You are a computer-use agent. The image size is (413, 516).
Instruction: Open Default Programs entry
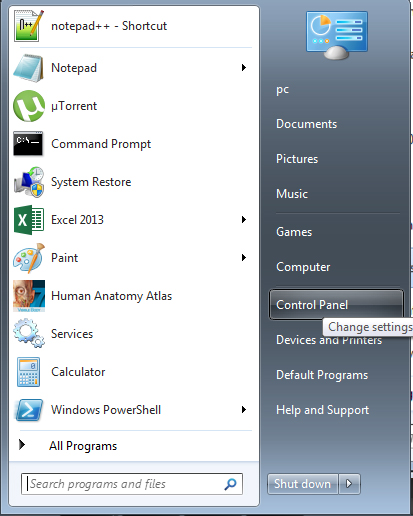coord(322,375)
